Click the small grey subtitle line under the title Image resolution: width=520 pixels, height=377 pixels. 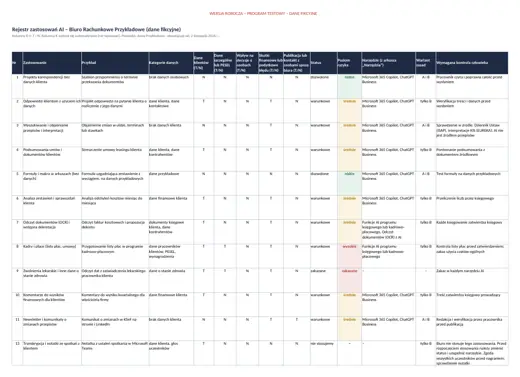point(116,36)
